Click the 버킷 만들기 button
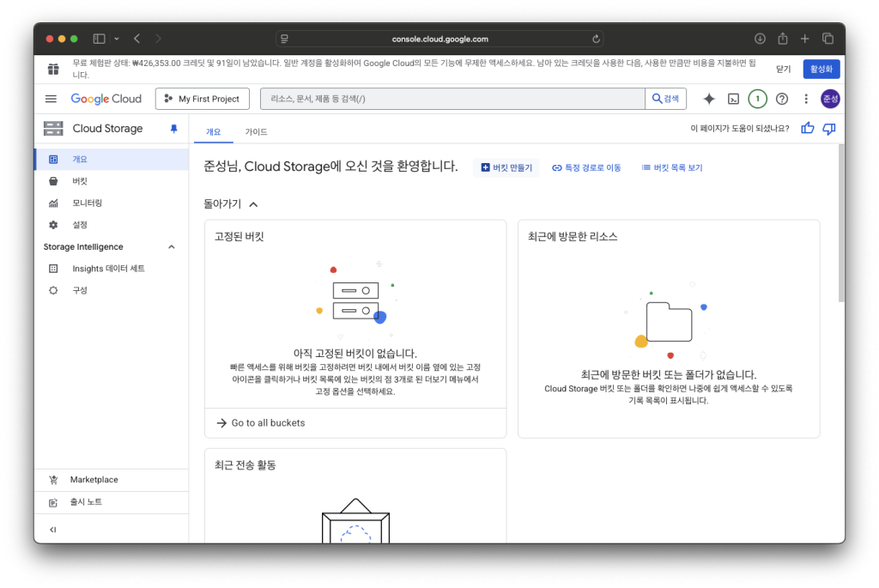 506,168
